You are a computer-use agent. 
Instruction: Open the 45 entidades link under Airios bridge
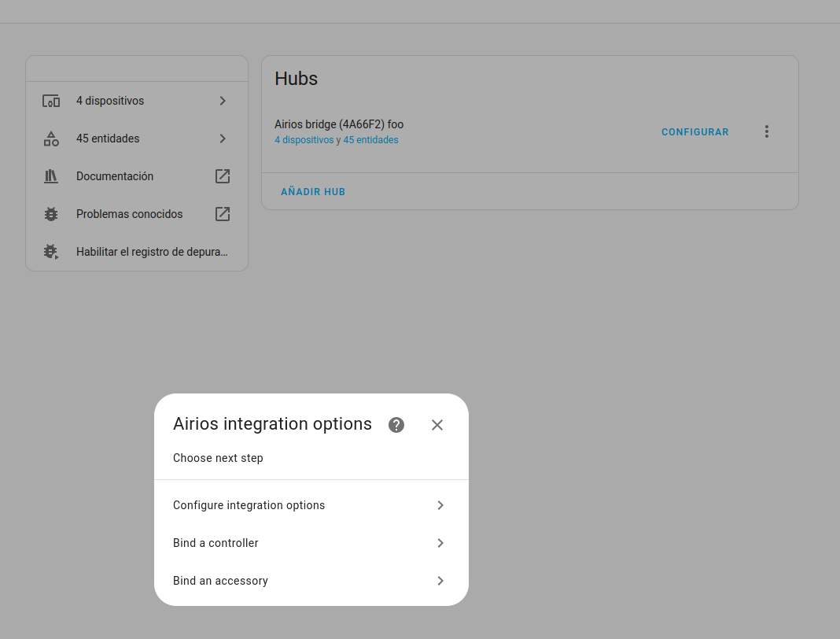point(370,140)
